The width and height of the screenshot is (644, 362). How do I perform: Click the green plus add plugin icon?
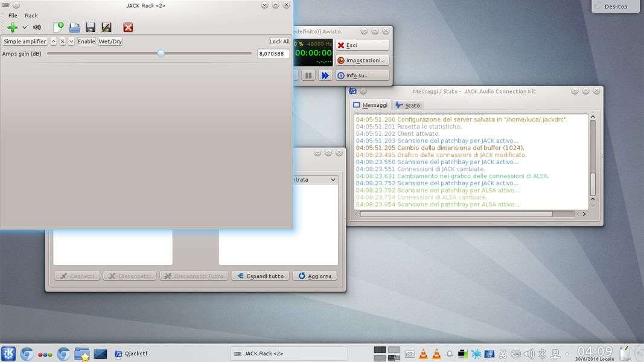(12, 27)
